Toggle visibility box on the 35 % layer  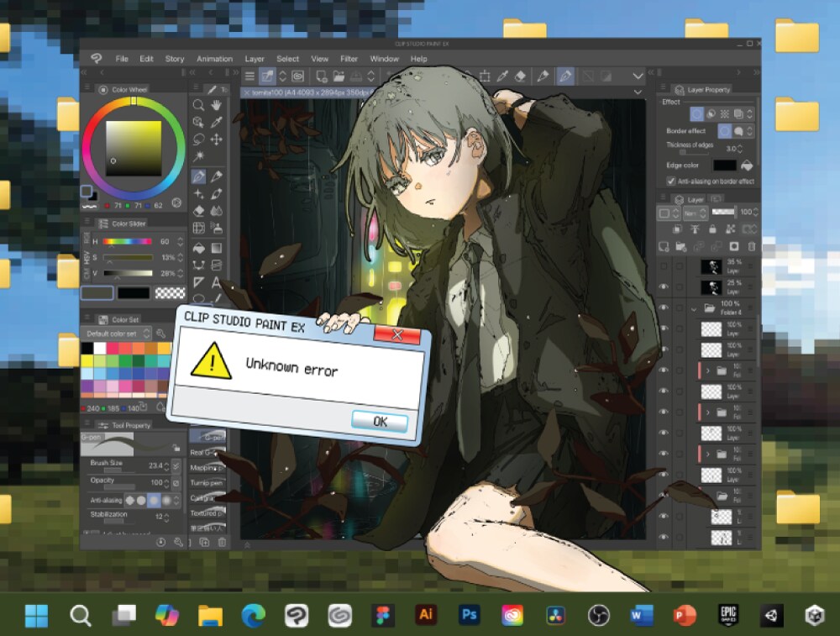tap(664, 266)
